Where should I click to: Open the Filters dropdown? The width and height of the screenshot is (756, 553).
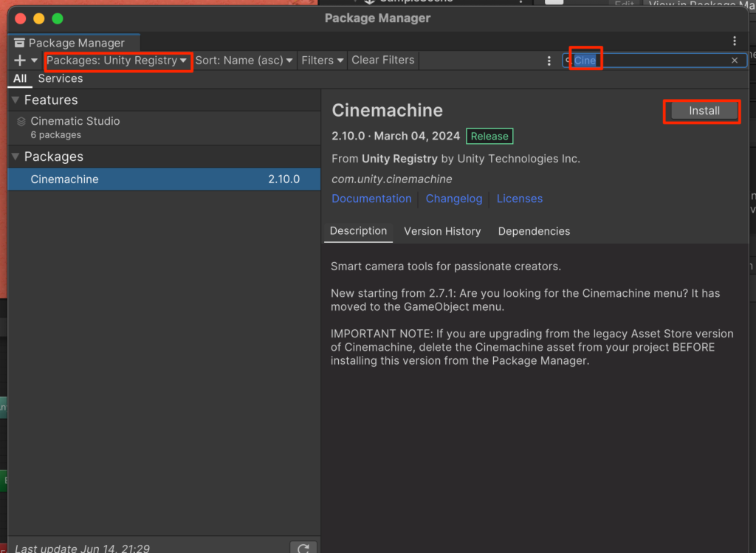click(x=323, y=61)
